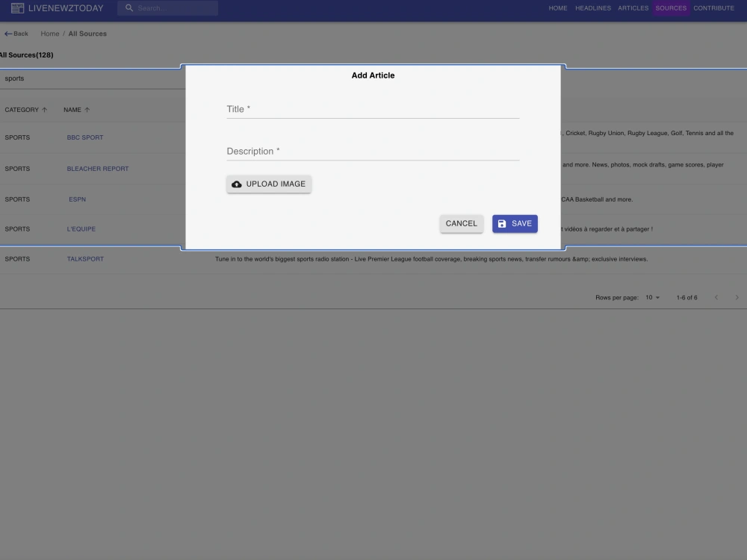This screenshot has width=747, height=560.
Task: Sort by Category arrow icon
Action: coord(44,110)
